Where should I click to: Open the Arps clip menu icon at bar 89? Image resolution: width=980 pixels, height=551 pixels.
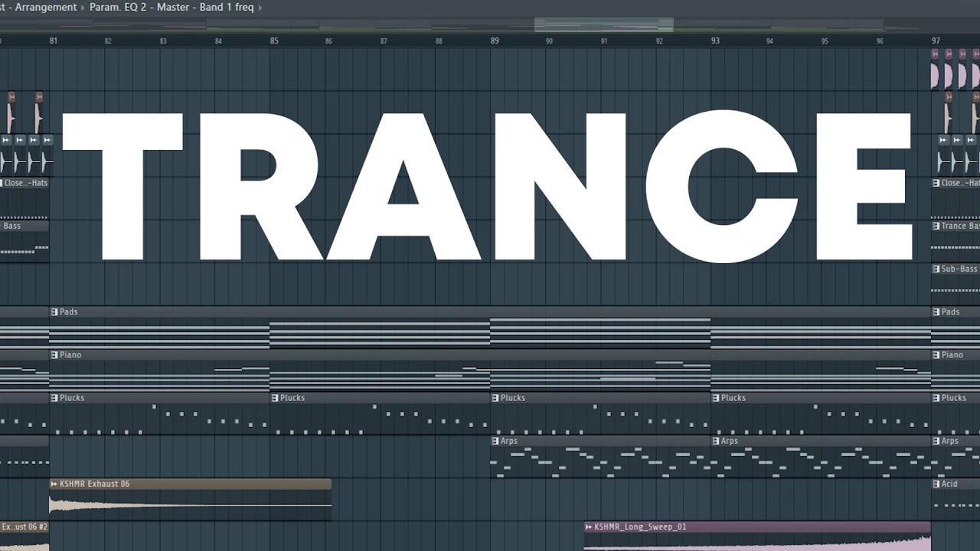(x=495, y=440)
